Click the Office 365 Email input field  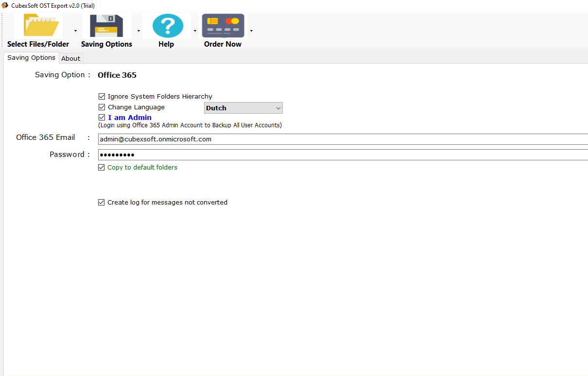[340, 139]
